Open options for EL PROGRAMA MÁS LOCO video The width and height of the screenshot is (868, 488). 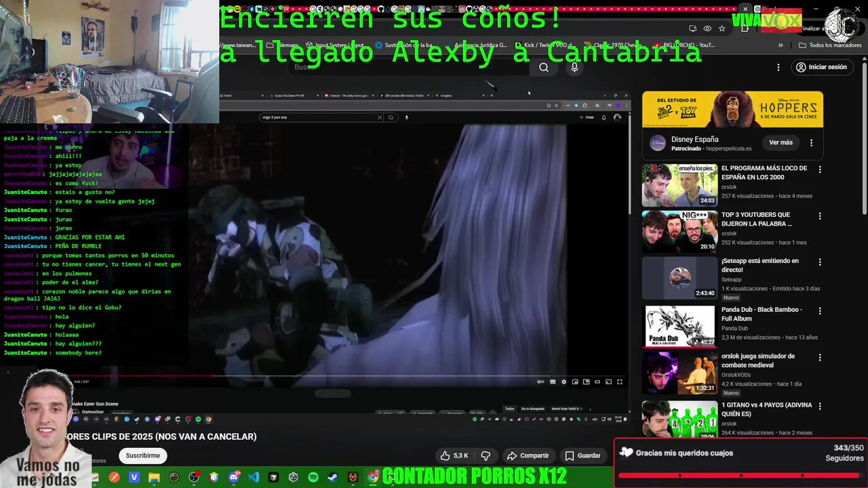tap(820, 169)
